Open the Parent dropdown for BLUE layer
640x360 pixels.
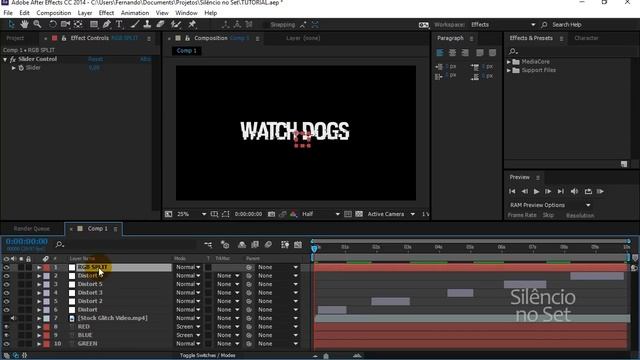[x=278, y=336]
